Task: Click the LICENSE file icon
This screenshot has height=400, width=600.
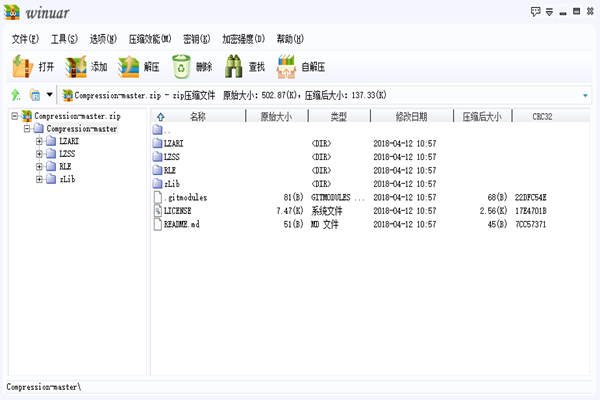Action: point(157,211)
